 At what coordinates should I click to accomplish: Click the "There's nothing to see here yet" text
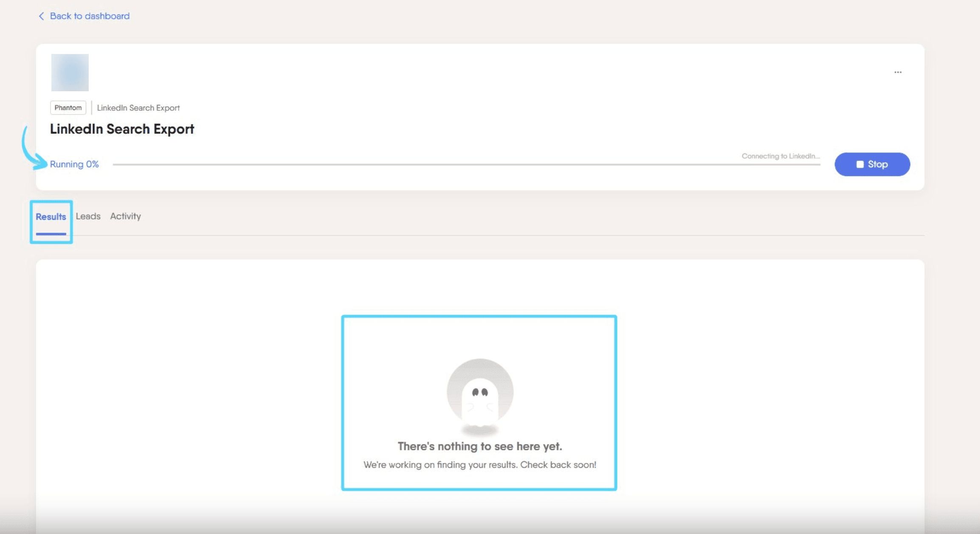click(x=480, y=446)
